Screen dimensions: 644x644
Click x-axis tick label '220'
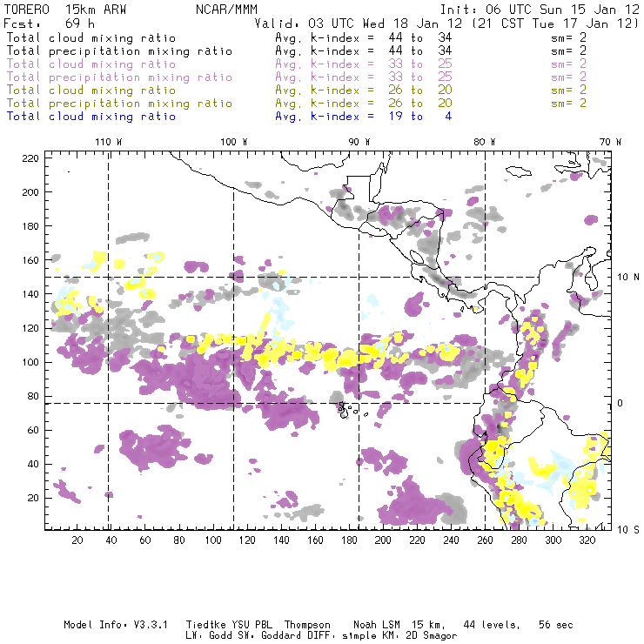point(417,540)
